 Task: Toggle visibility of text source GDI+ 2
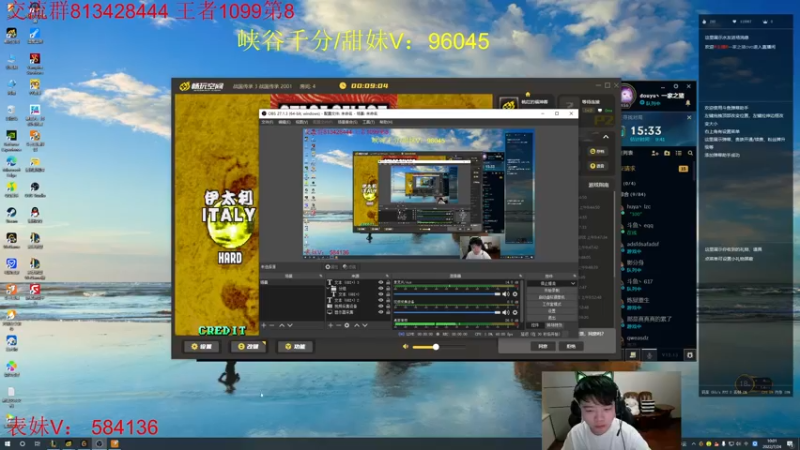tap(381, 300)
